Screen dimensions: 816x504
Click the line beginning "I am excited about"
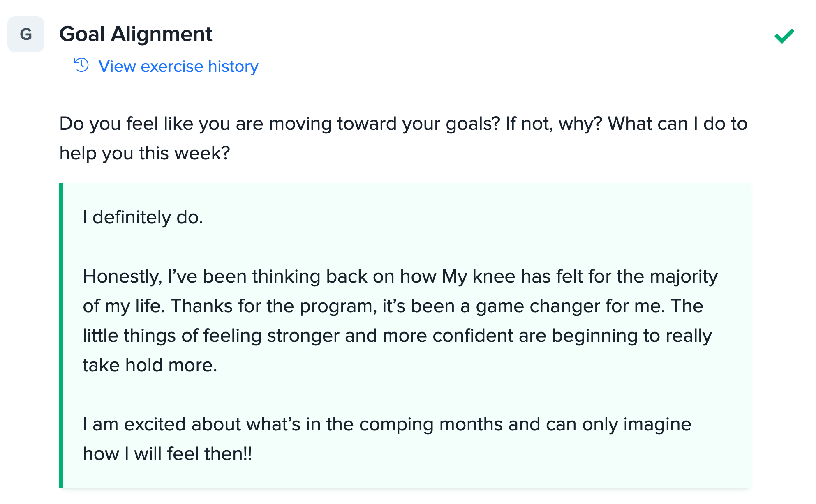(386, 424)
